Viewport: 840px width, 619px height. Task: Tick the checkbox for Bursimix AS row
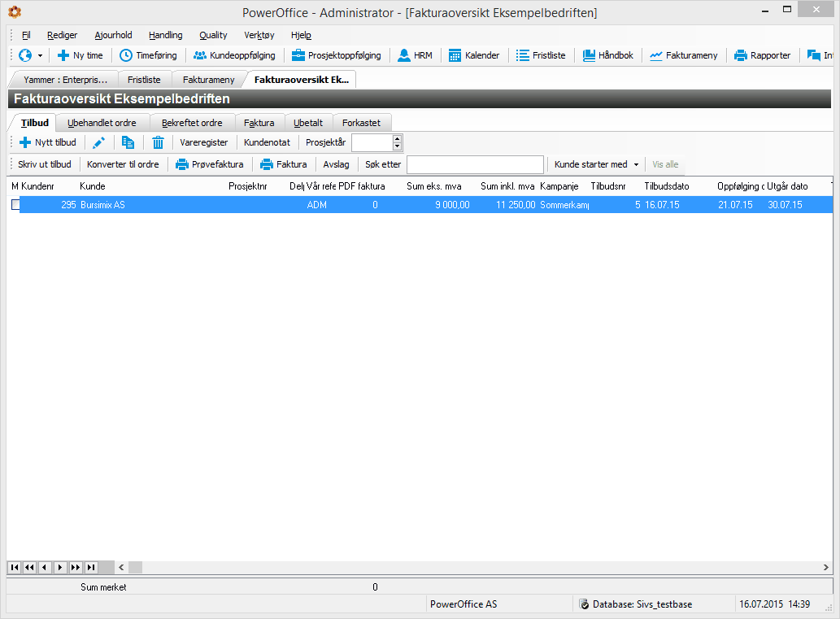pyautogui.click(x=16, y=205)
